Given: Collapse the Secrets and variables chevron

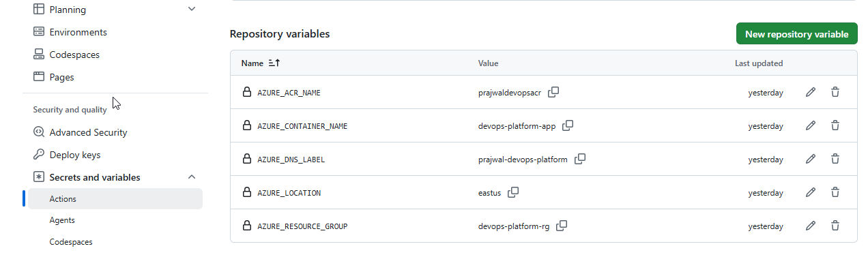Looking at the screenshot, I should 192,177.
